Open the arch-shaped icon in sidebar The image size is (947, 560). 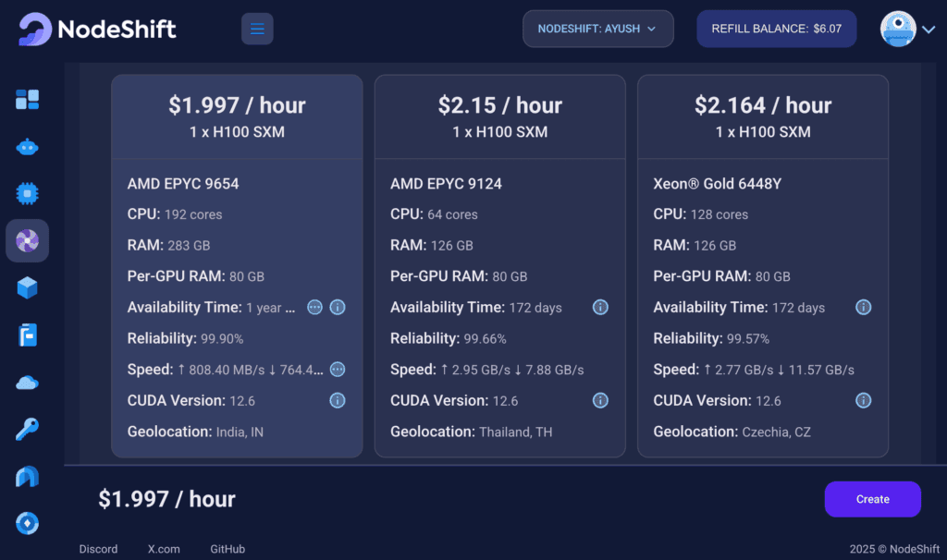coord(27,477)
